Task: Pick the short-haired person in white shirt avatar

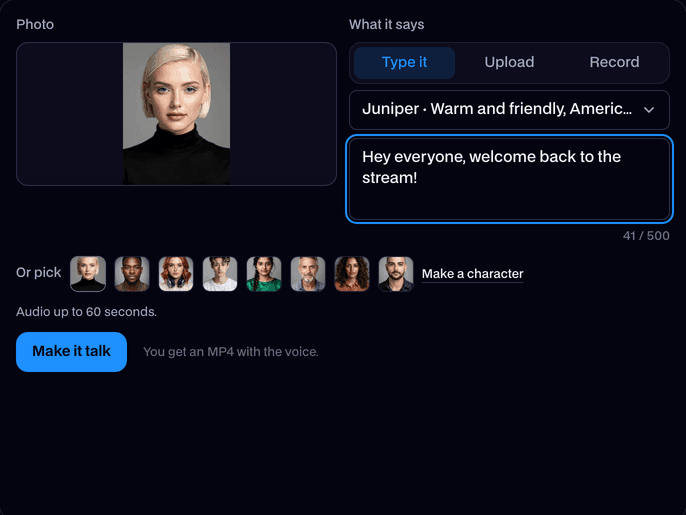Action: click(220, 274)
